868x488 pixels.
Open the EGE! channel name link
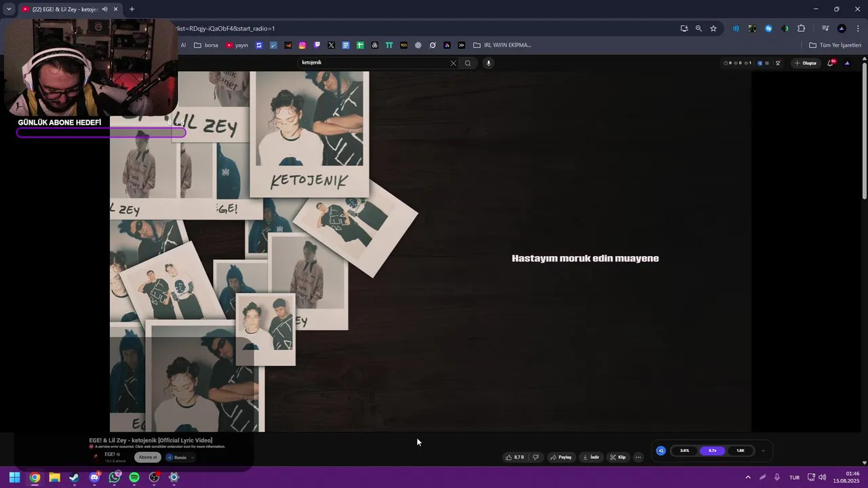[x=110, y=454]
